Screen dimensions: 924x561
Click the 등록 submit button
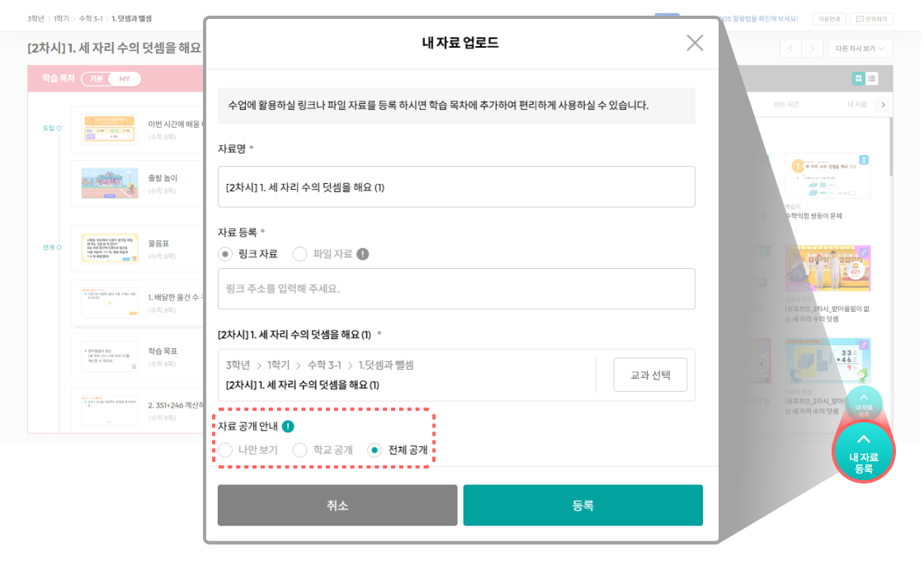point(582,506)
